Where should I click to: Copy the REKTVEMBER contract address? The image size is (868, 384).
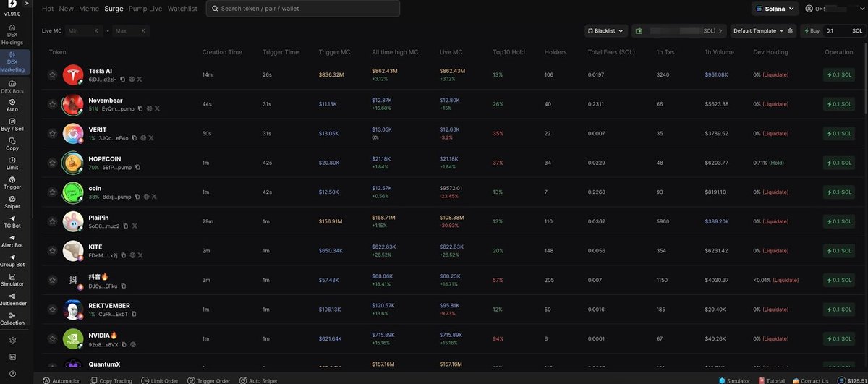134,315
